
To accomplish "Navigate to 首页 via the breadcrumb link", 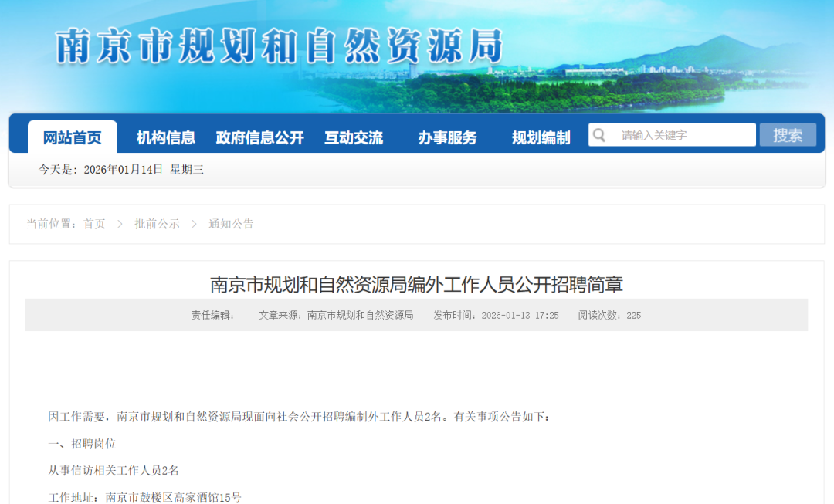I will click(x=94, y=224).
